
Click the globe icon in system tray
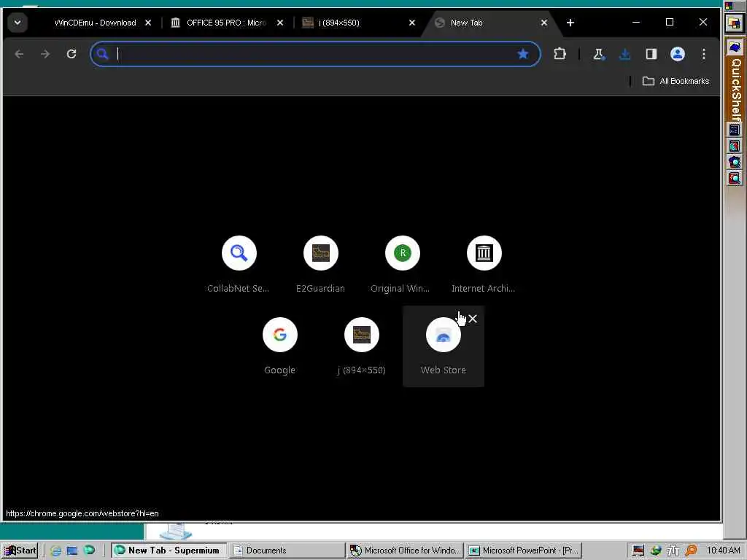[x=656, y=551]
